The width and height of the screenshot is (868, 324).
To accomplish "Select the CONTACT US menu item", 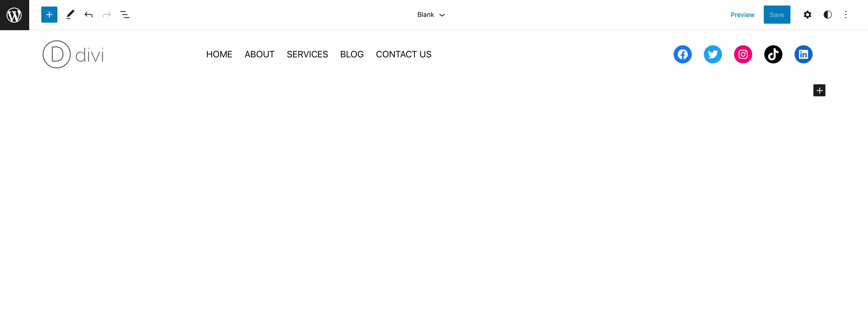I will [x=404, y=54].
